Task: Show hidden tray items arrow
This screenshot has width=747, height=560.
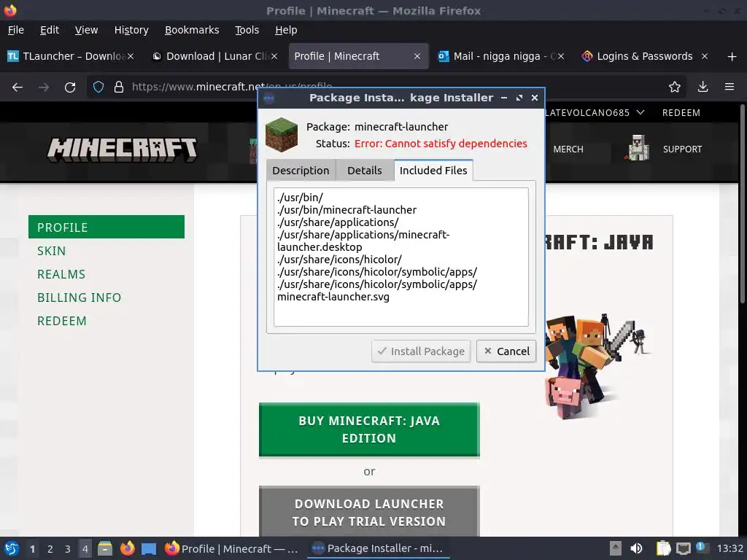Action: click(616, 548)
